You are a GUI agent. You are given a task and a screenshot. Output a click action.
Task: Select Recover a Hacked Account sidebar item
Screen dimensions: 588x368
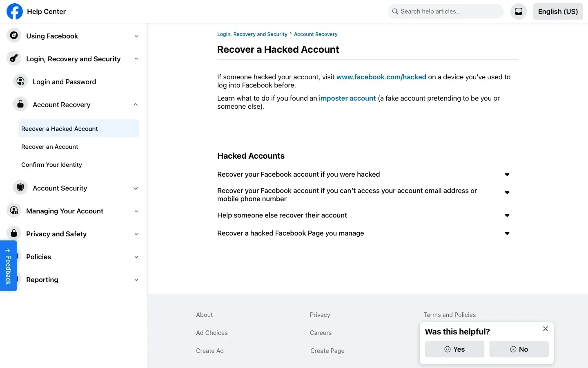78,128
